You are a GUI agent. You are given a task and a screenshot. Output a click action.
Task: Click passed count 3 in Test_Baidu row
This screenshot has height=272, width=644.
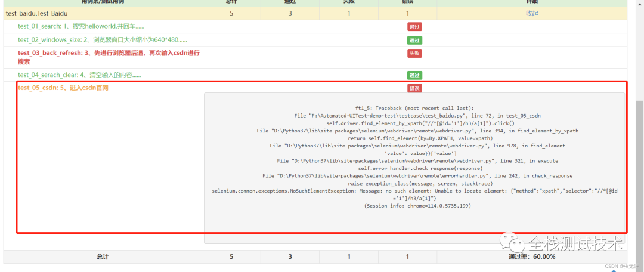click(290, 13)
